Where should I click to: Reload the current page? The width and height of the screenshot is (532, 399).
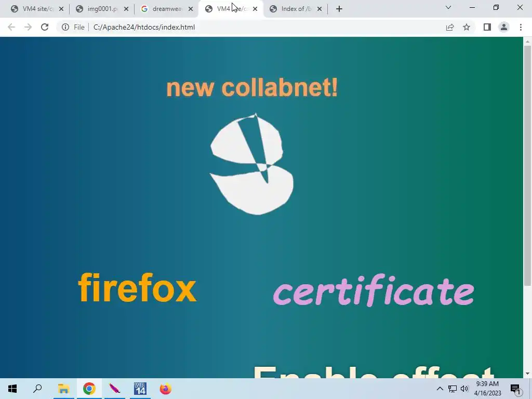coord(45,27)
